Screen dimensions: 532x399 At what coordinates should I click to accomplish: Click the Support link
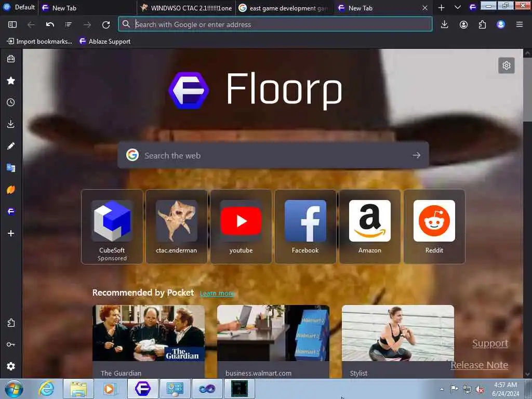(490, 343)
